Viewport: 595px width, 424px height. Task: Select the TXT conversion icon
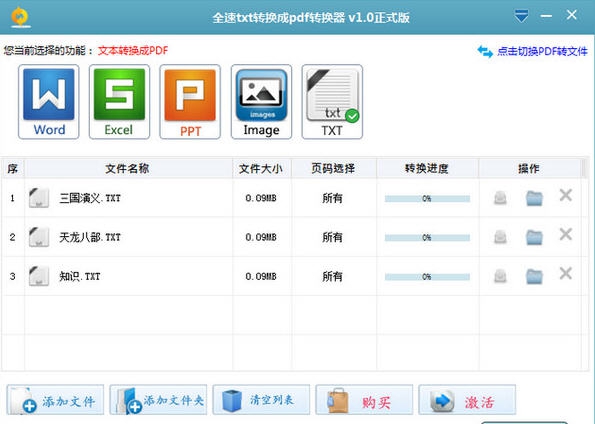coord(332,102)
